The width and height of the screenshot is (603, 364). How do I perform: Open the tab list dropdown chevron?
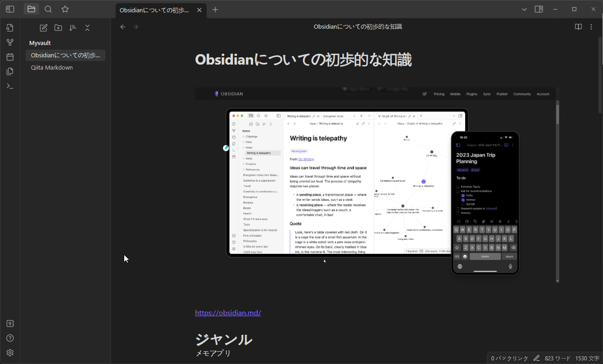(x=524, y=9)
